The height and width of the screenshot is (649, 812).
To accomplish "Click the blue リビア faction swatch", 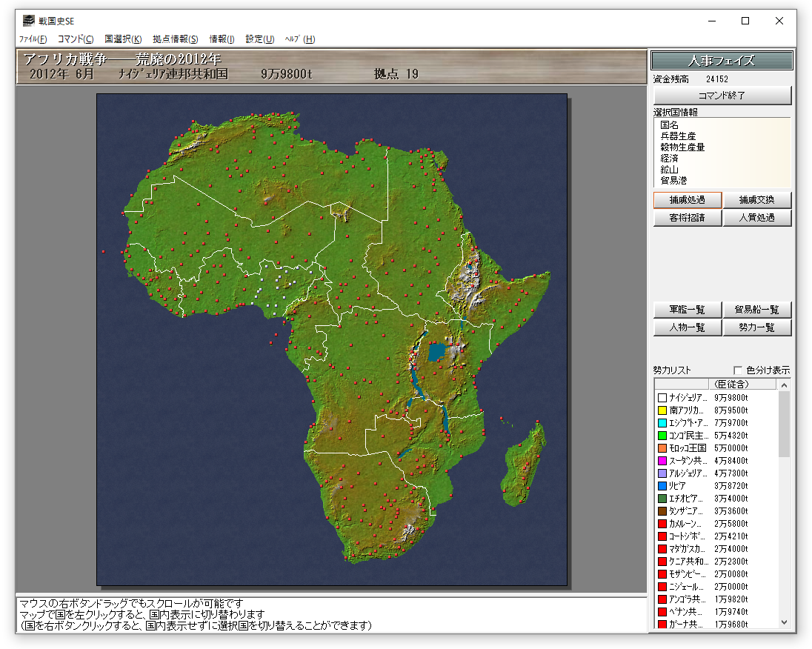I will [x=662, y=486].
